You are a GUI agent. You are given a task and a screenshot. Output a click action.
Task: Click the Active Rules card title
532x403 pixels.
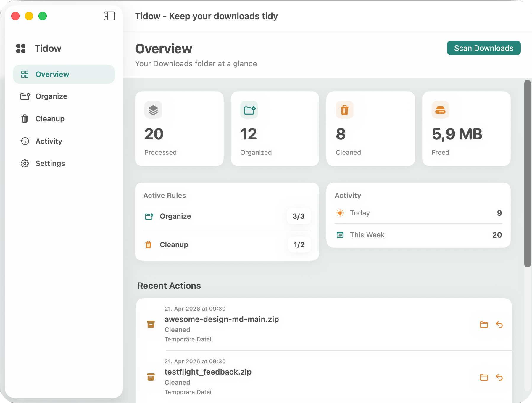point(165,196)
